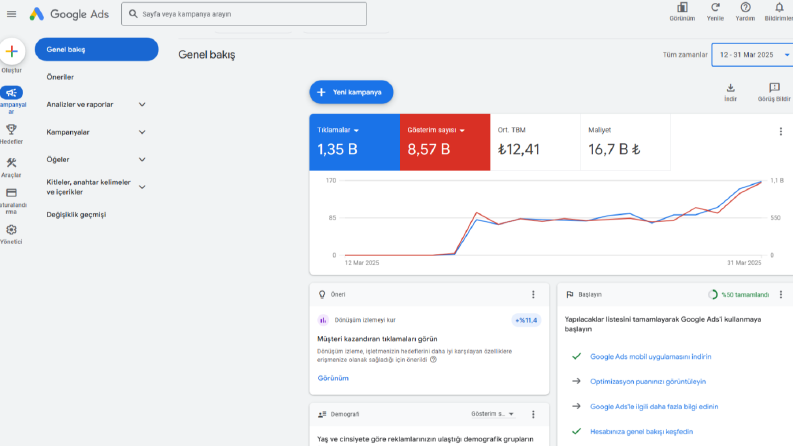Open Gösterim sayısı metric dropdown
Viewport: 793px width, 446px height.
click(x=462, y=130)
